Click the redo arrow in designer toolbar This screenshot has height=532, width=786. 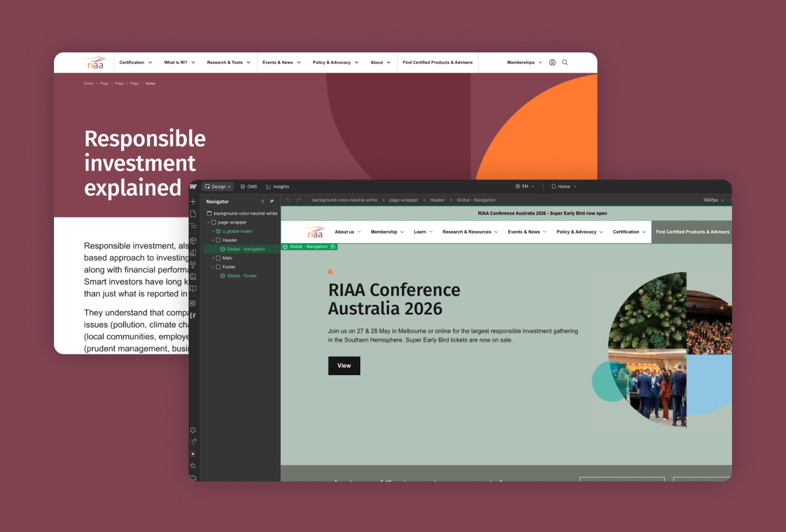[x=298, y=200]
